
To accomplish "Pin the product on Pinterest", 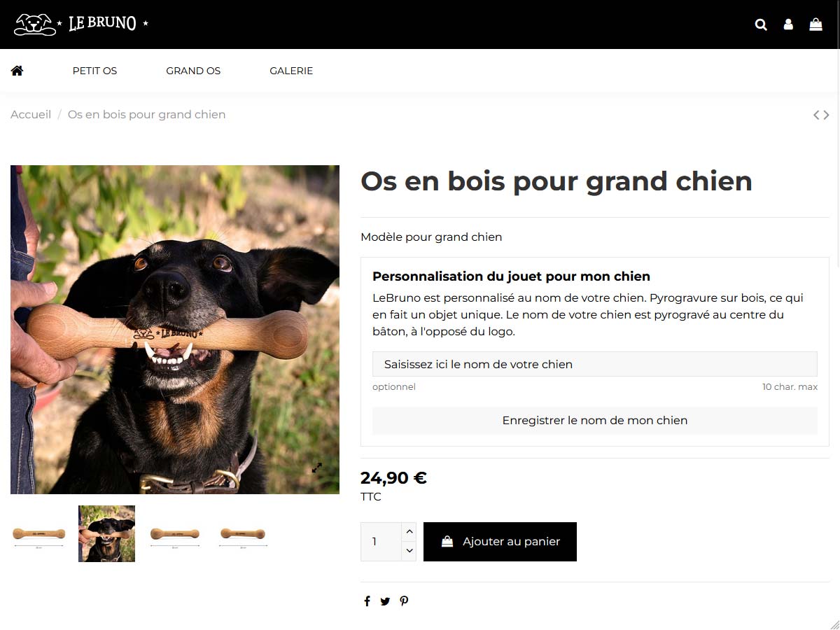I will pyautogui.click(x=404, y=601).
